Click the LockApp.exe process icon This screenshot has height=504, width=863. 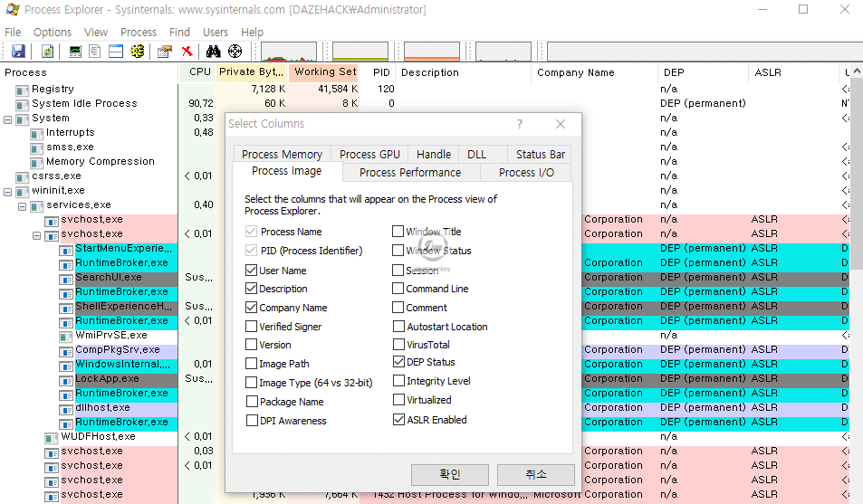66,380
